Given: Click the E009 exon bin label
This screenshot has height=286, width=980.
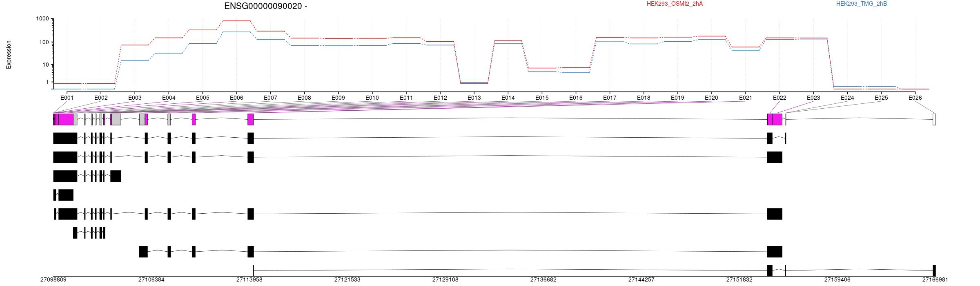Looking at the screenshot, I should tap(338, 98).
